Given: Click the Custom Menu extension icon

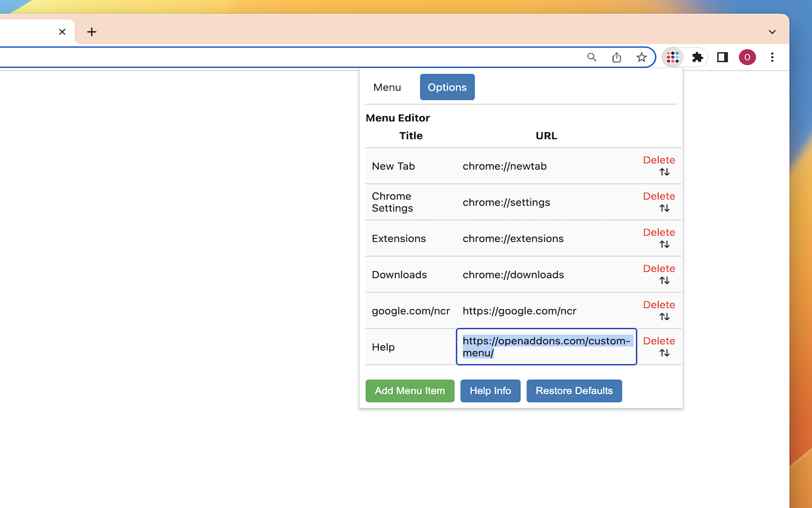Looking at the screenshot, I should point(672,57).
